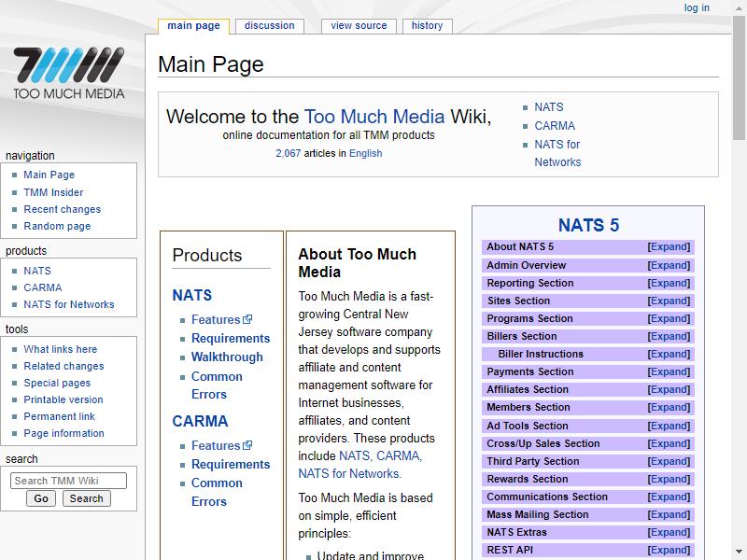Expand the Affiliates Section row
This screenshot has height=560, width=747.
tap(669, 389)
